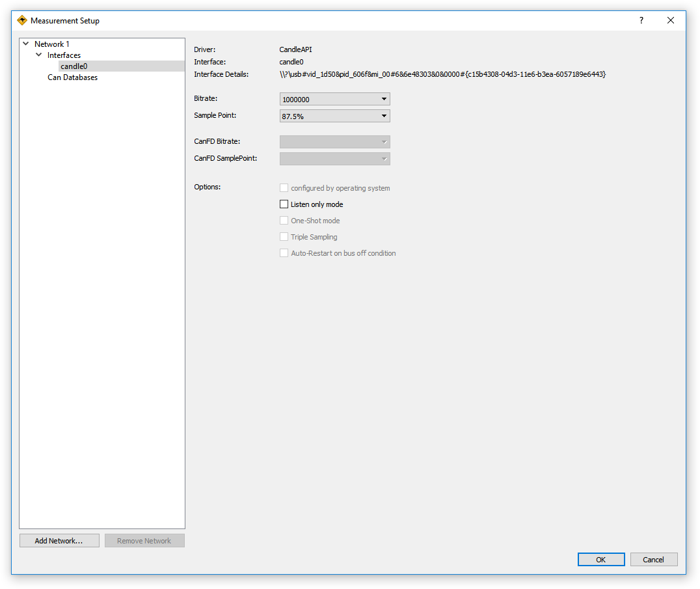The width and height of the screenshot is (700, 589).
Task: Toggle the Triple Sampling checkbox
Action: click(x=284, y=237)
